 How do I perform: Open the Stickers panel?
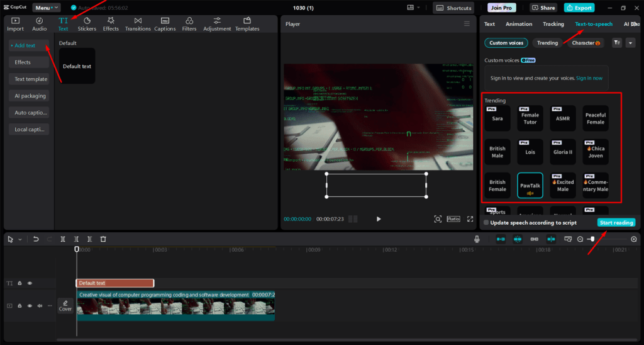87,24
